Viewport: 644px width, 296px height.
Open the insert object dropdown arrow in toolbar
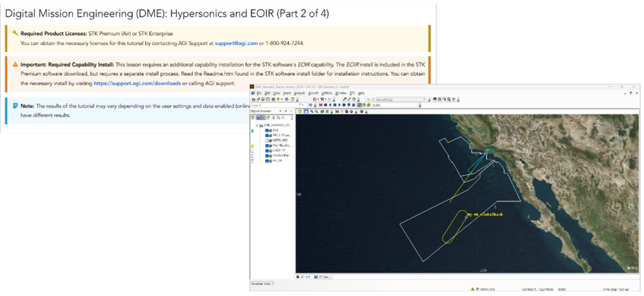pos(282,99)
